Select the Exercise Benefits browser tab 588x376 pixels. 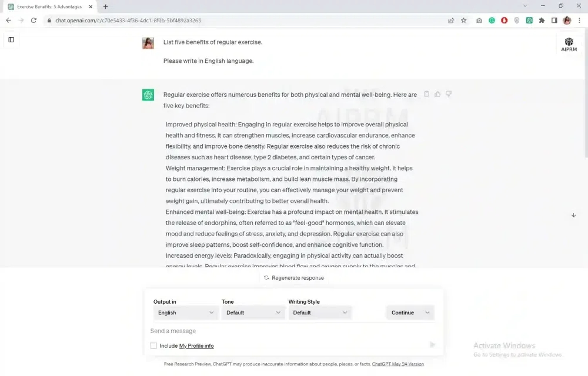pos(49,6)
